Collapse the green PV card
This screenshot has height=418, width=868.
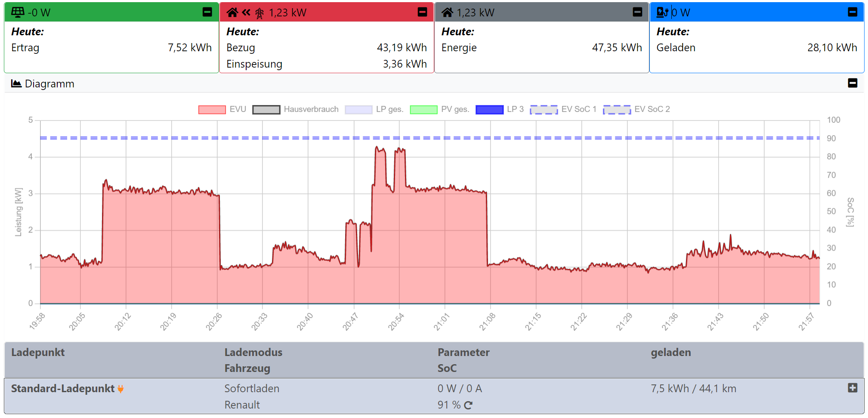207,12
